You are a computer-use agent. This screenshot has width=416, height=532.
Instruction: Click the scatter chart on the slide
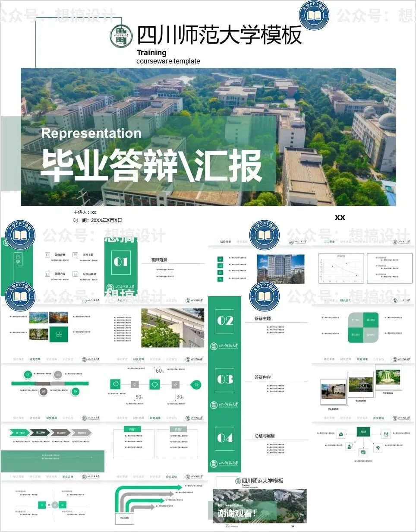click(x=341, y=268)
